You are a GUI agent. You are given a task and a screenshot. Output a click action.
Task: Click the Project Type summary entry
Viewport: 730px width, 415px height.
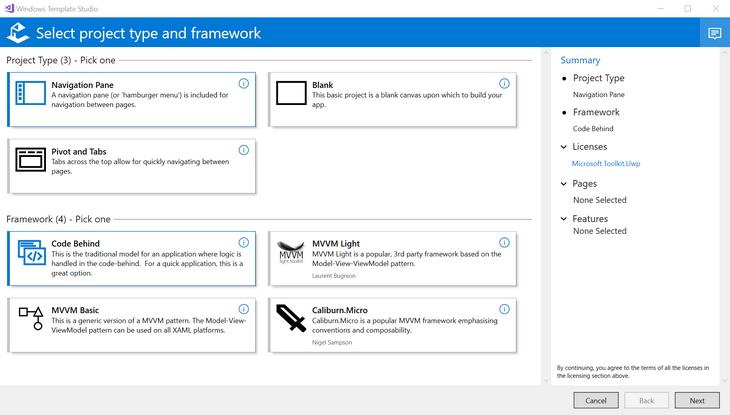pyautogui.click(x=599, y=78)
